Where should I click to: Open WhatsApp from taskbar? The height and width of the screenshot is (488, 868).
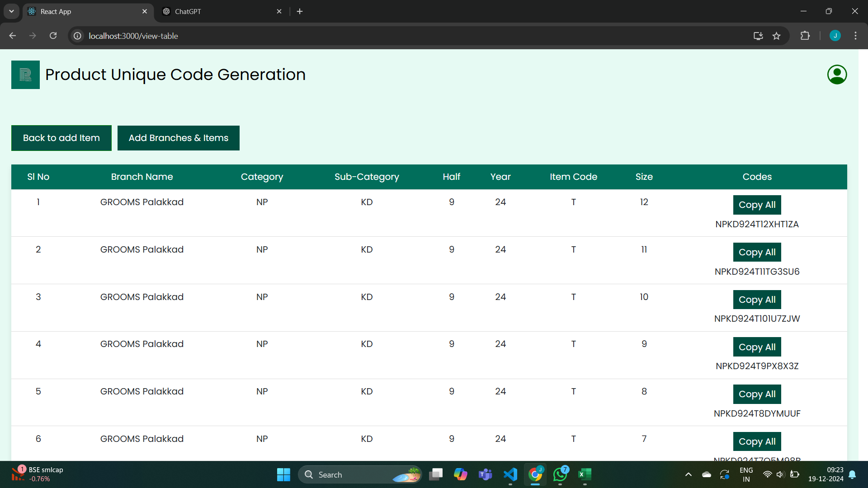click(x=560, y=474)
